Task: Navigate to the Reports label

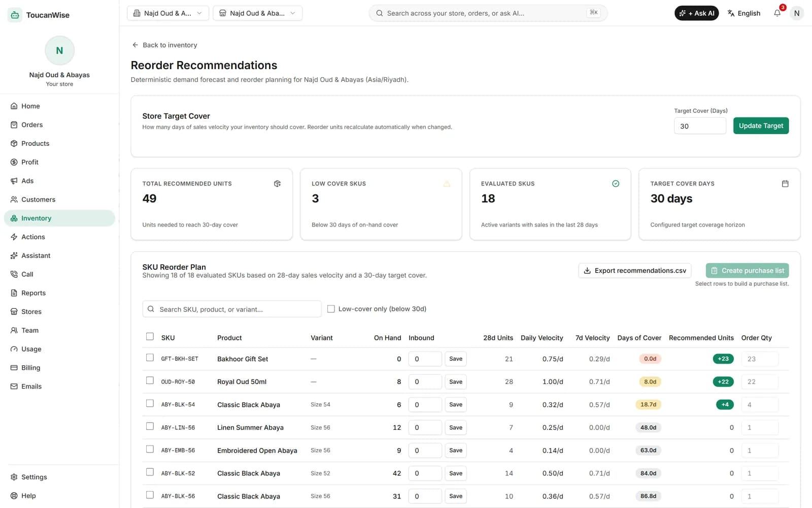Action: (x=33, y=293)
